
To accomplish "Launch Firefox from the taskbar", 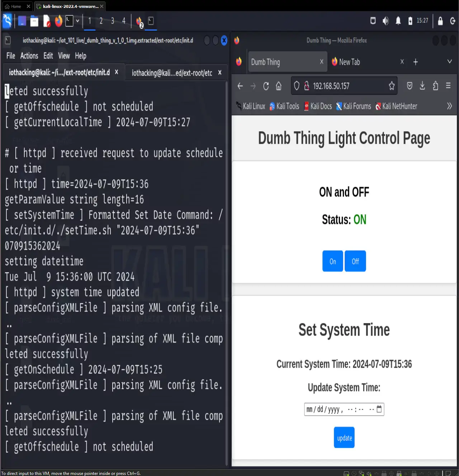I will tap(58, 21).
